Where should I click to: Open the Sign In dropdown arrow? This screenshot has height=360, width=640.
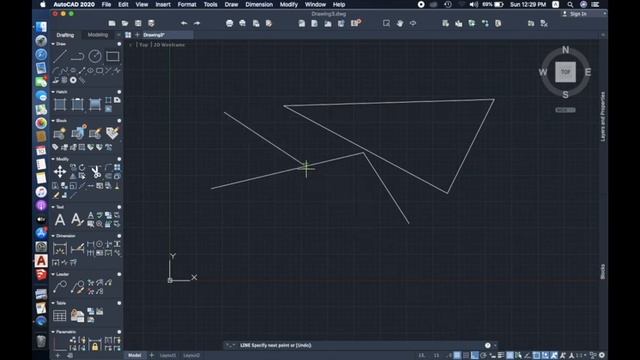pyautogui.click(x=604, y=14)
